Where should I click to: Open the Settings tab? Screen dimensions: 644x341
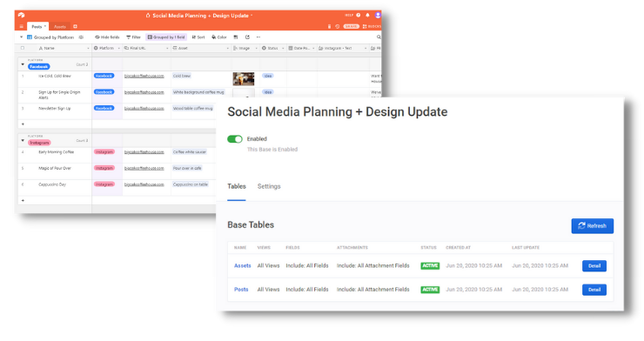coord(269,186)
